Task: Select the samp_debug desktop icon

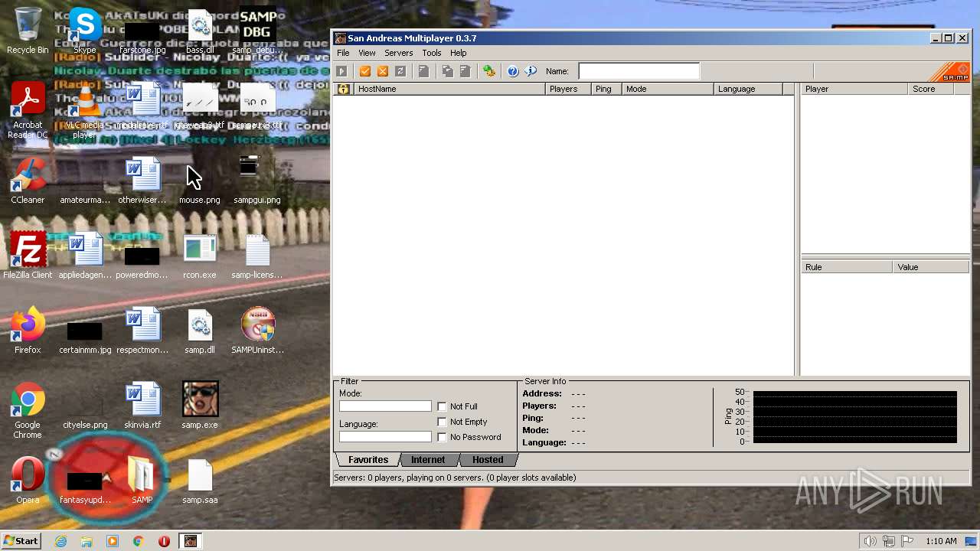Action: (x=257, y=31)
